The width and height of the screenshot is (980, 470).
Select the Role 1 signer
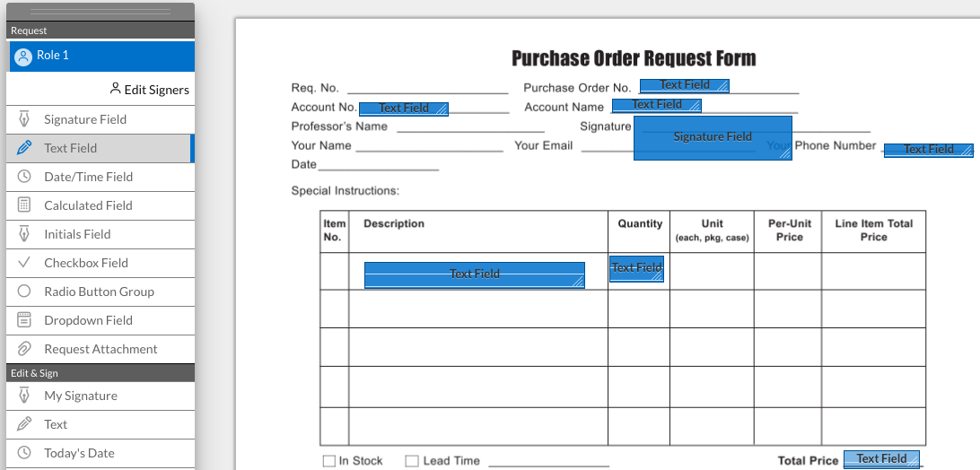[x=100, y=56]
